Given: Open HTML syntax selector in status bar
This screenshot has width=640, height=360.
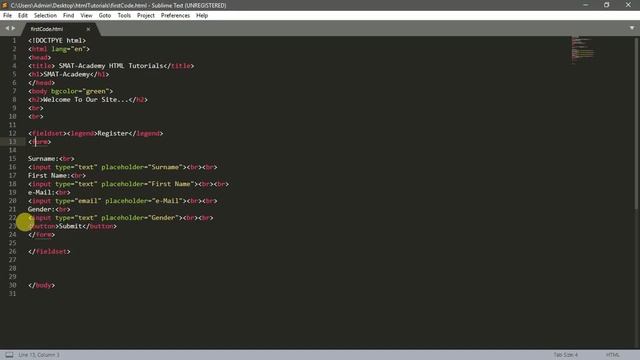Looking at the screenshot, I should tap(613, 355).
